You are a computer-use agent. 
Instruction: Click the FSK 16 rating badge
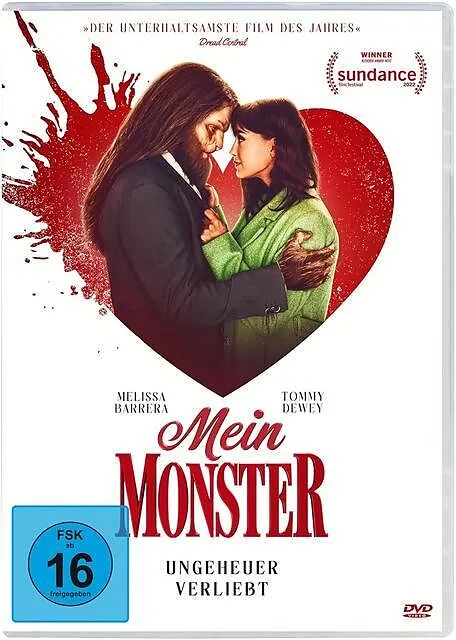(69, 564)
